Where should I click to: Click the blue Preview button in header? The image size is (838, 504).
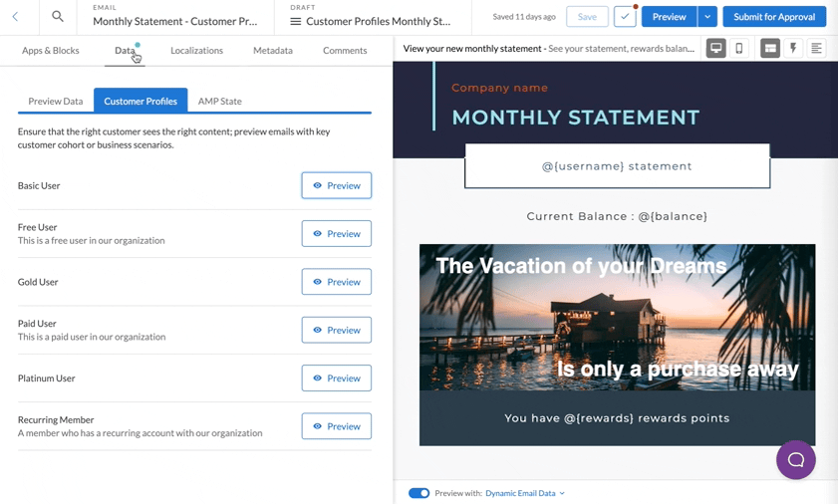point(670,17)
